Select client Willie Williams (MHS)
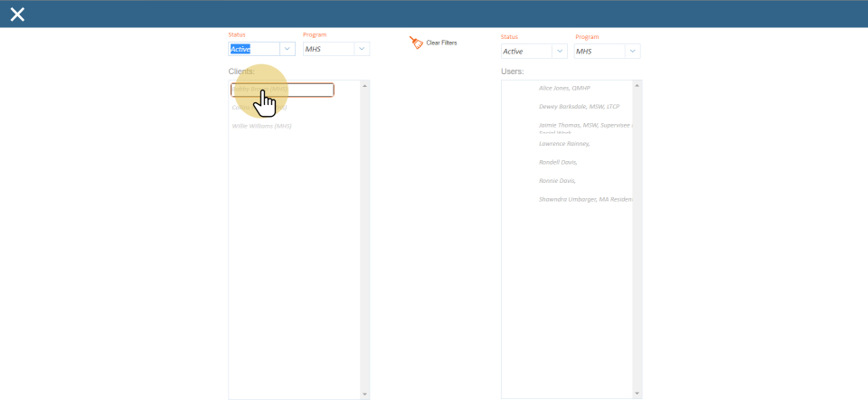 [261, 126]
